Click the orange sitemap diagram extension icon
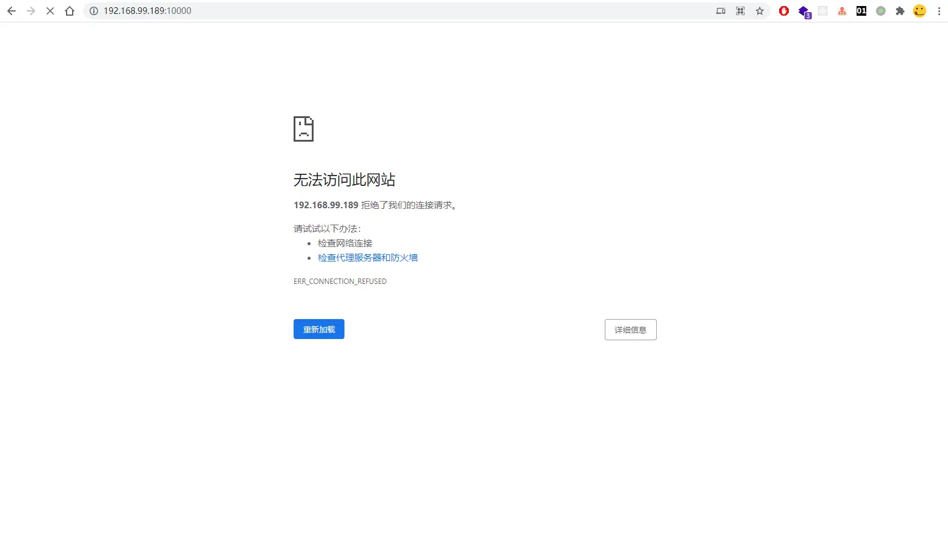Screen dimensions: 948x560 [842, 11]
